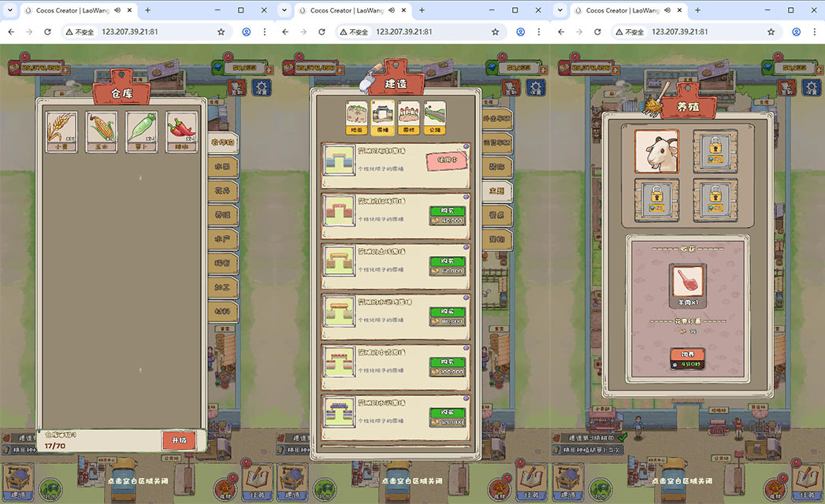
Task: Select the 围栏 build category
Action: [x=409, y=117]
